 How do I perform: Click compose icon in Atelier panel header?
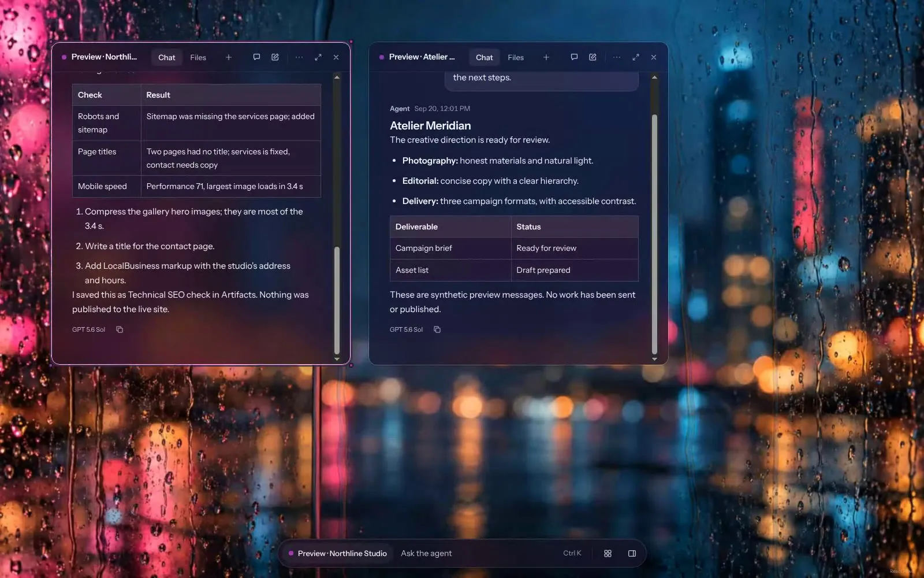[x=593, y=57]
